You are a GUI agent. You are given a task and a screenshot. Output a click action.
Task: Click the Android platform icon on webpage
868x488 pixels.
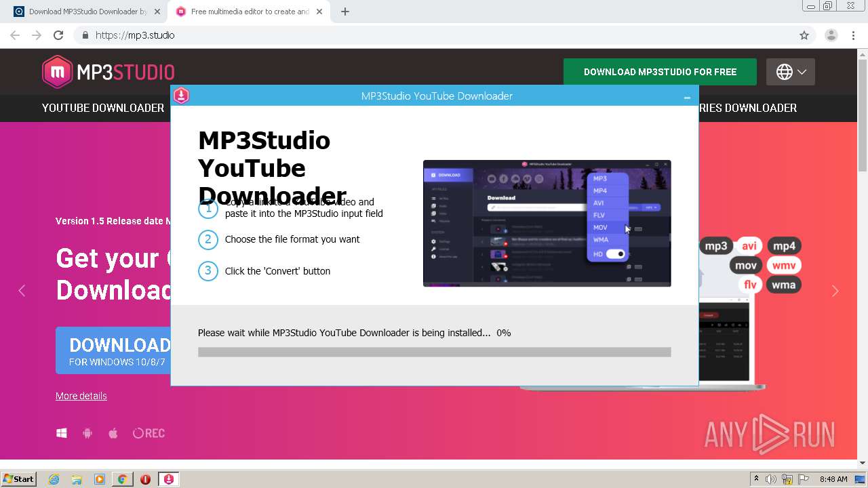tap(87, 433)
